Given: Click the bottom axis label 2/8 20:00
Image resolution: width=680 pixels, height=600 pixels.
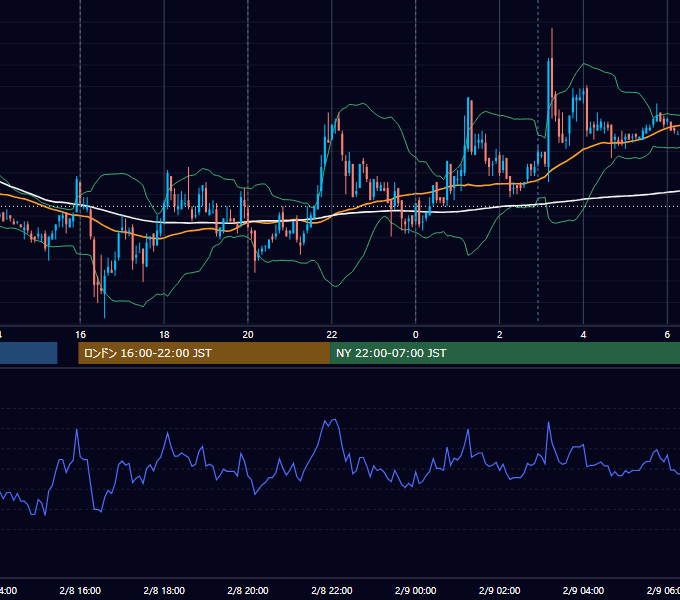Looking at the screenshot, I should click(x=248, y=590).
